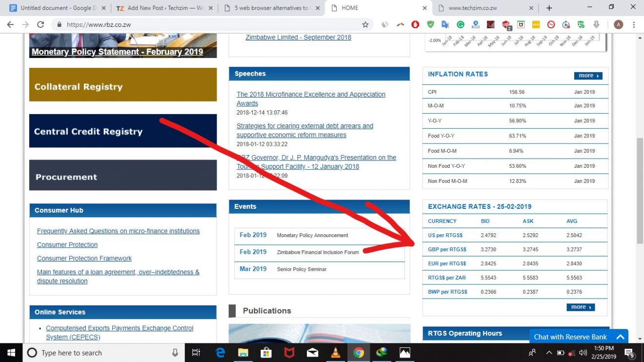Viewport: 644px width, 362px height.
Task: Open the green shield extension
Action: pos(430,24)
